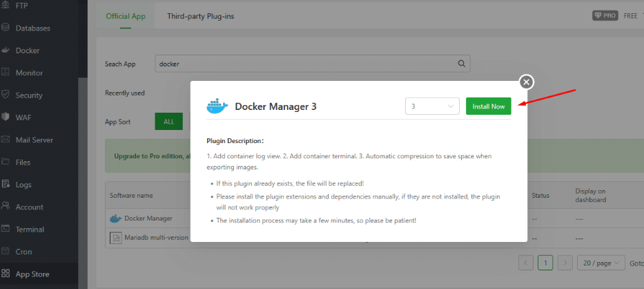This screenshot has width=644, height=289.
Task: Open App Store in the sidebar
Action: coord(32,274)
